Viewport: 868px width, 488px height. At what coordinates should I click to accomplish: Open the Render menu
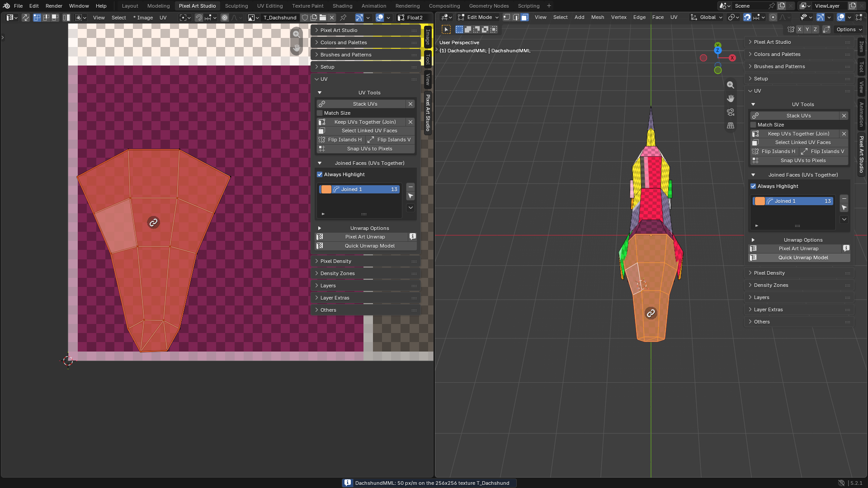pos(54,6)
